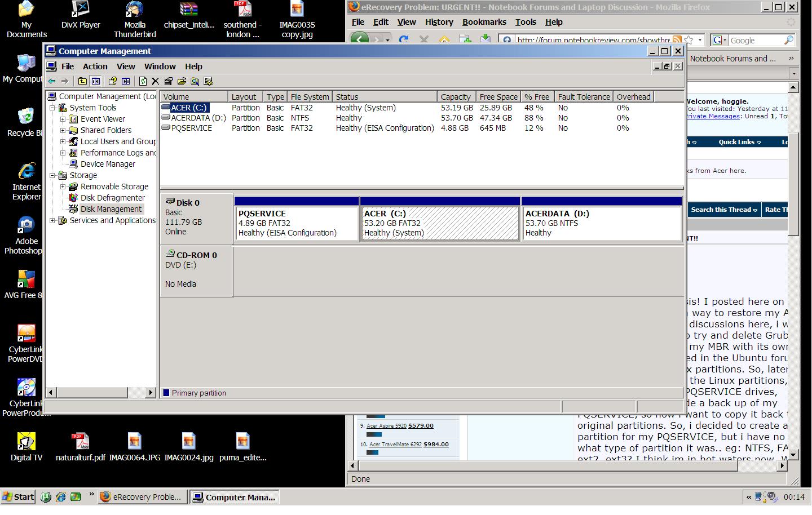
Task: Click the Delete X icon in the toolbar
Action: (156, 82)
